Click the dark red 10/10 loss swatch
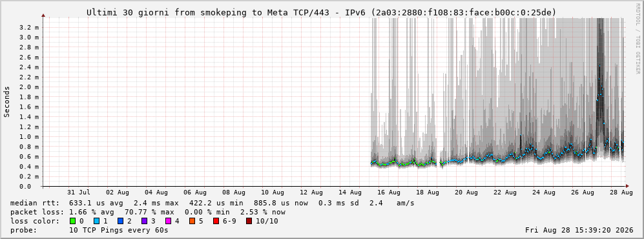 249,222
